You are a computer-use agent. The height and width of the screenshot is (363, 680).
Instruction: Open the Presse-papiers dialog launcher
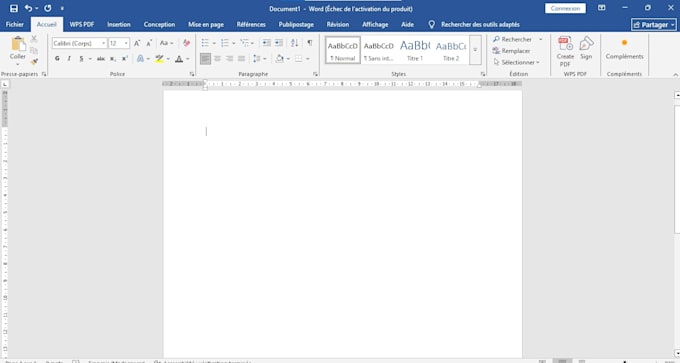[44, 74]
